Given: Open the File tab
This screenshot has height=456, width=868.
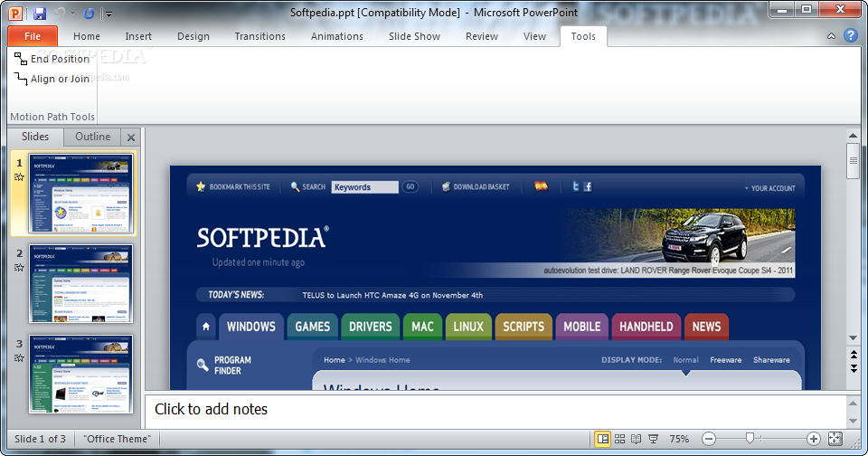Looking at the screenshot, I should (33, 36).
